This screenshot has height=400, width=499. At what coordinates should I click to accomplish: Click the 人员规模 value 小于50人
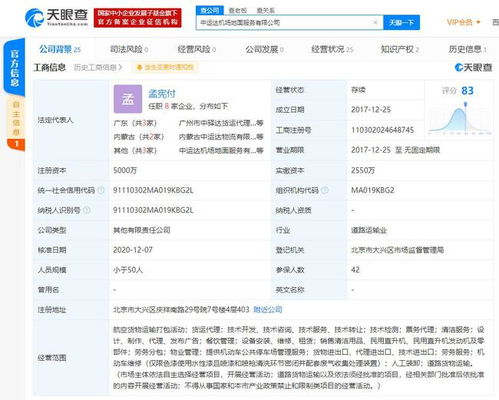pyautogui.click(x=128, y=270)
